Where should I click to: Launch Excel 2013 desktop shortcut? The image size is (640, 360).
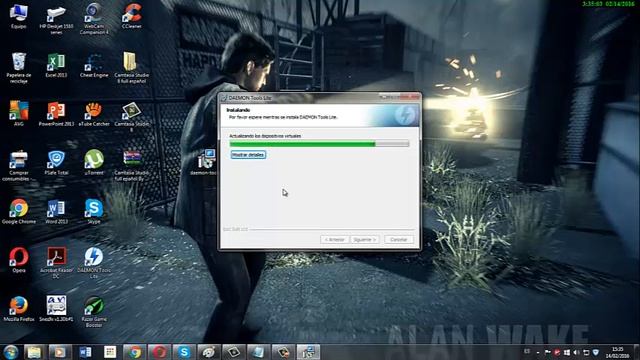[56, 65]
